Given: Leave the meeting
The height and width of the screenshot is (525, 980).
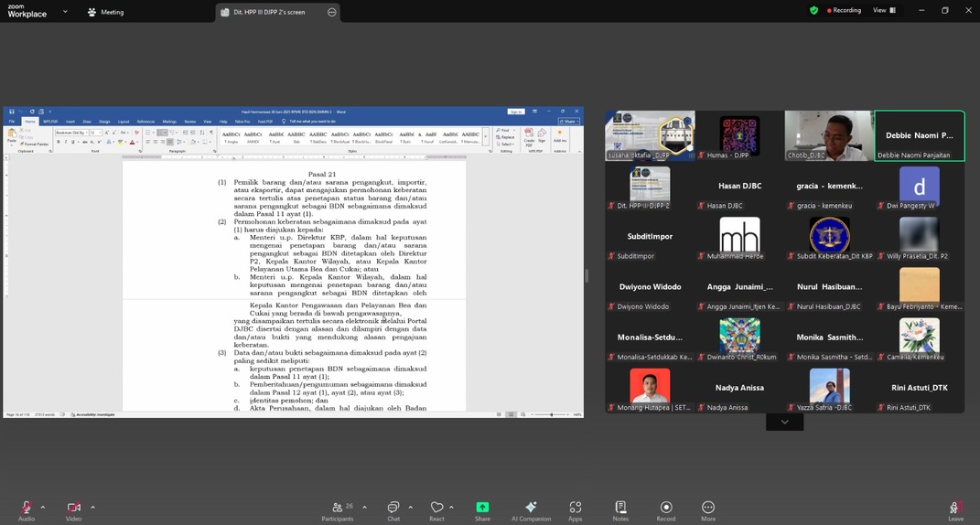Looking at the screenshot, I should pos(955,510).
